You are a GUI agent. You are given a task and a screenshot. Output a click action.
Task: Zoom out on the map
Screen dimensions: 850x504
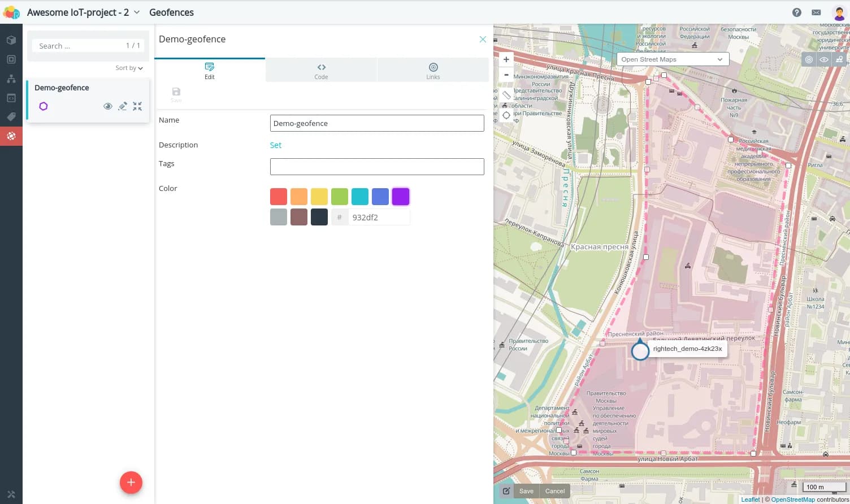(506, 75)
